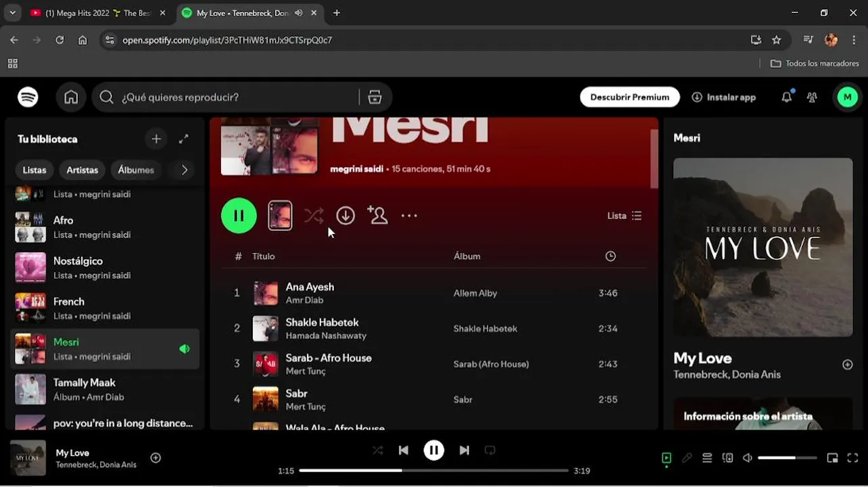Skip to next track

click(464, 450)
